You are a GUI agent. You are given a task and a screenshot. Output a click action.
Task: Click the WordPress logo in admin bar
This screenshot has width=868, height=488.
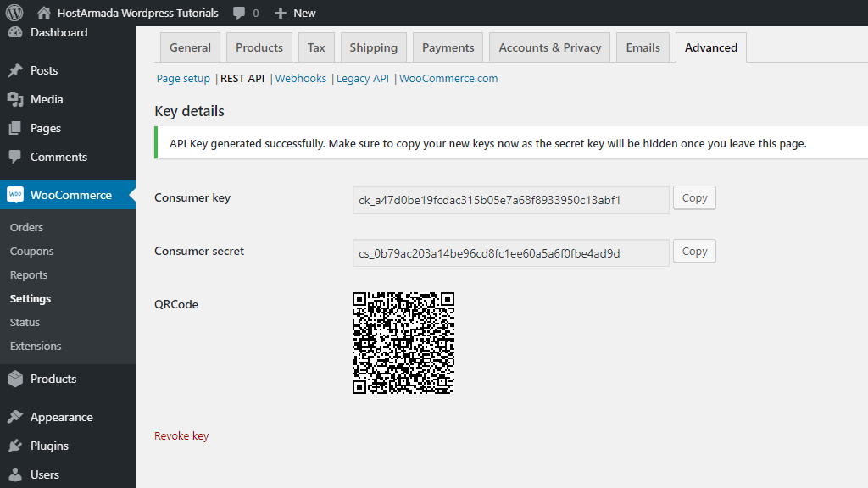click(x=12, y=13)
